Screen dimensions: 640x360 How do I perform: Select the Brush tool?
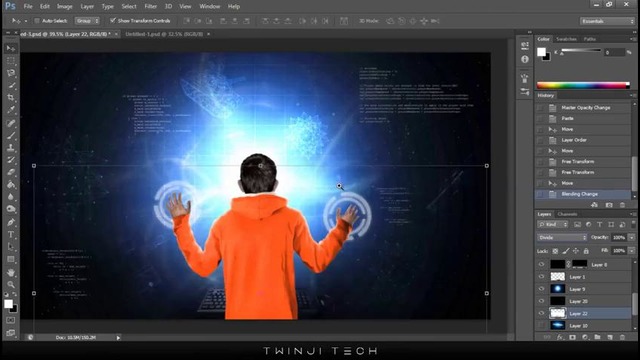point(11,135)
